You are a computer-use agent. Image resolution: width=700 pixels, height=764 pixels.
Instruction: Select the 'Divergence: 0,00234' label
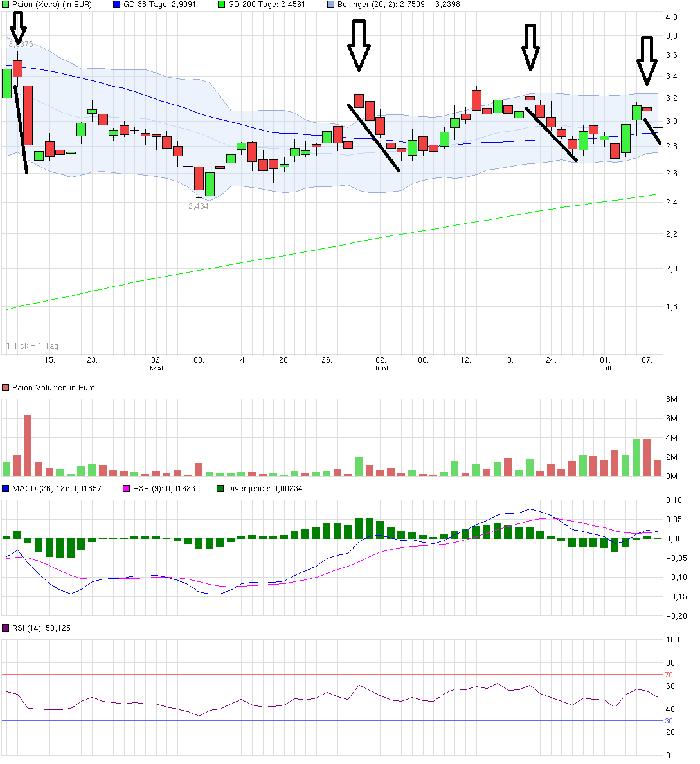coord(265,489)
